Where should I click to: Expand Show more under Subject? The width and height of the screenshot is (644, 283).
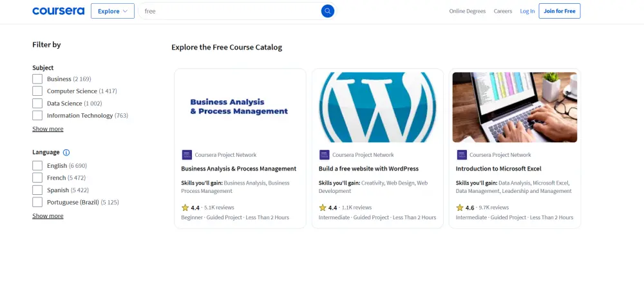(x=48, y=129)
